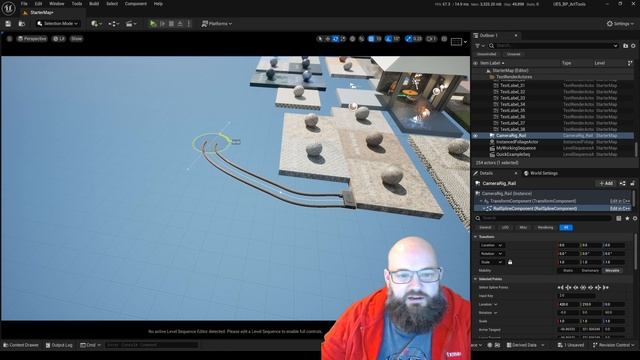Toggle favorites star filter in Details
Viewport: 640px width, 360px height.
[627, 218]
